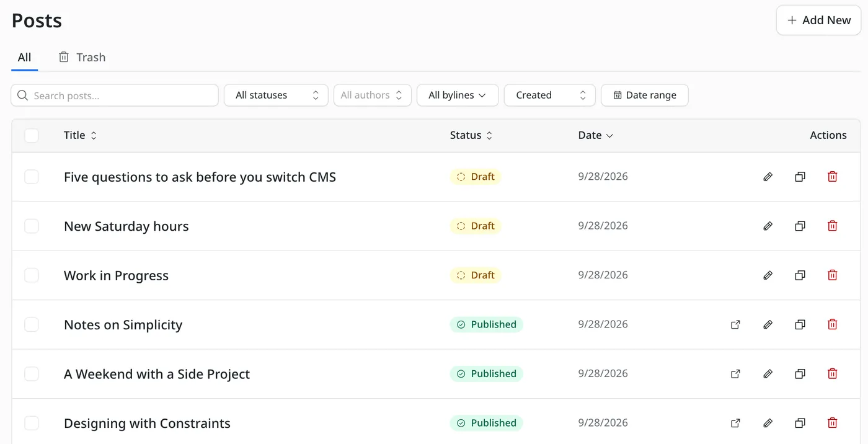Open the 'Designing with Constraints' post title

pos(147,424)
